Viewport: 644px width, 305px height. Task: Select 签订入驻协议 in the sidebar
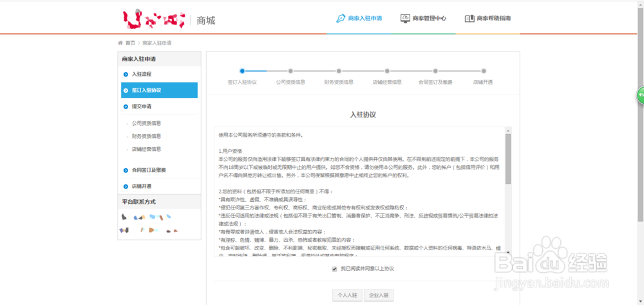click(159, 90)
